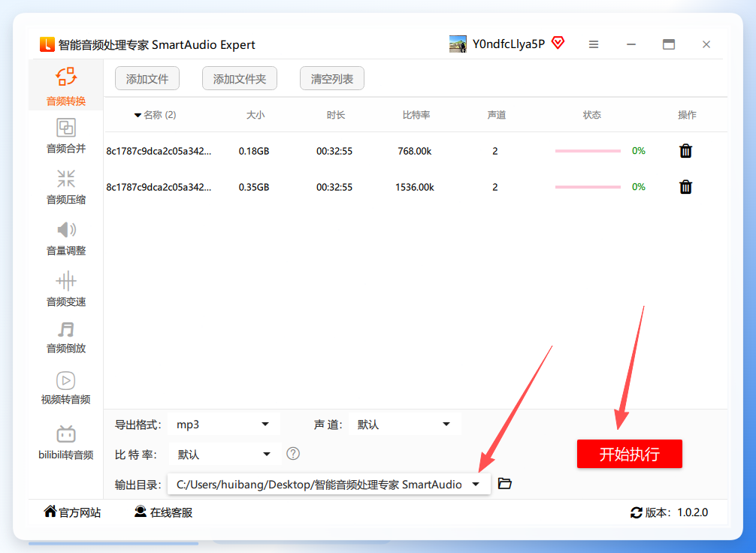Click the 添加文件夹 add folder button
Screen dimensions: 756x553
(x=240, y=79)
